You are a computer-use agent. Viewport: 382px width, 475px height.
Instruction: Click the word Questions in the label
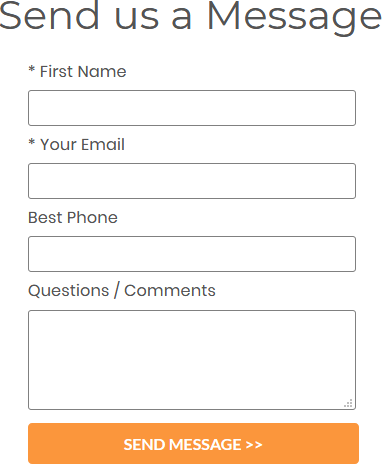[x=69, y=291]
